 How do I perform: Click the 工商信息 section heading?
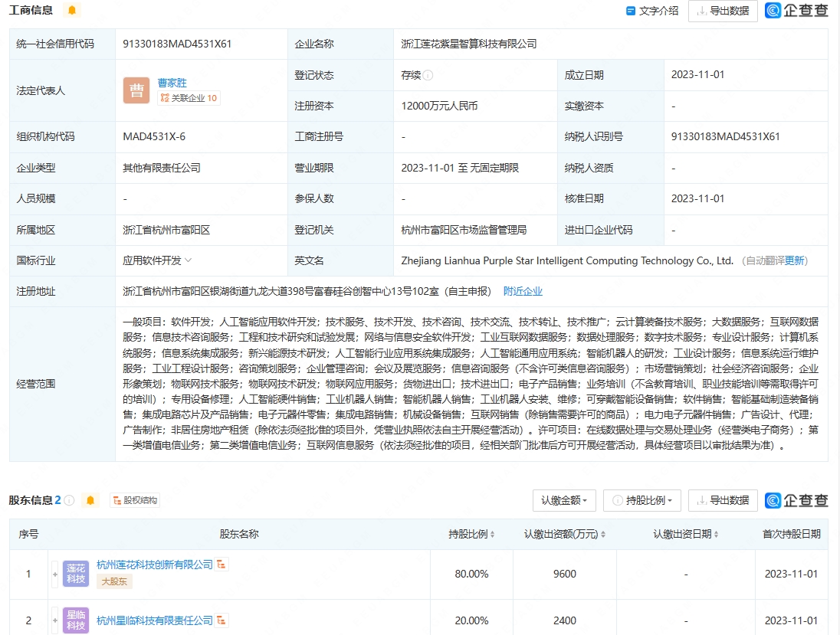click(x=31, y=10)
